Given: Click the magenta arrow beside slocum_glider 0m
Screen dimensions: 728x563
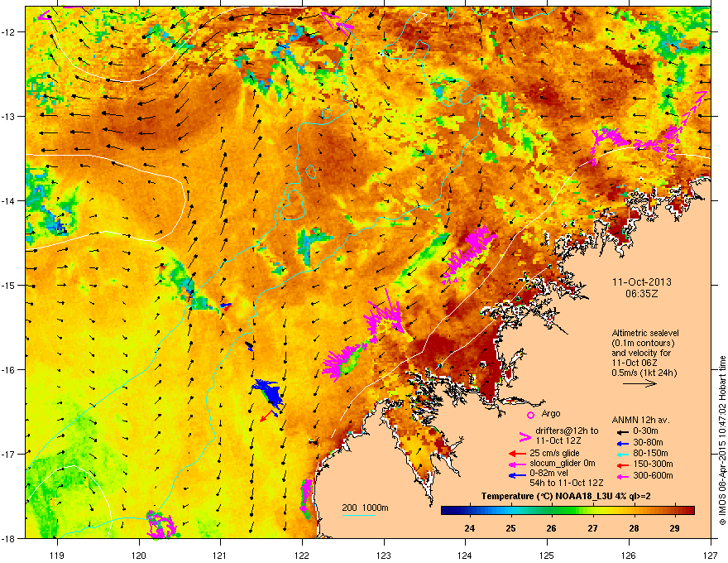Looking at the screenshot, I should click(517, 464).
